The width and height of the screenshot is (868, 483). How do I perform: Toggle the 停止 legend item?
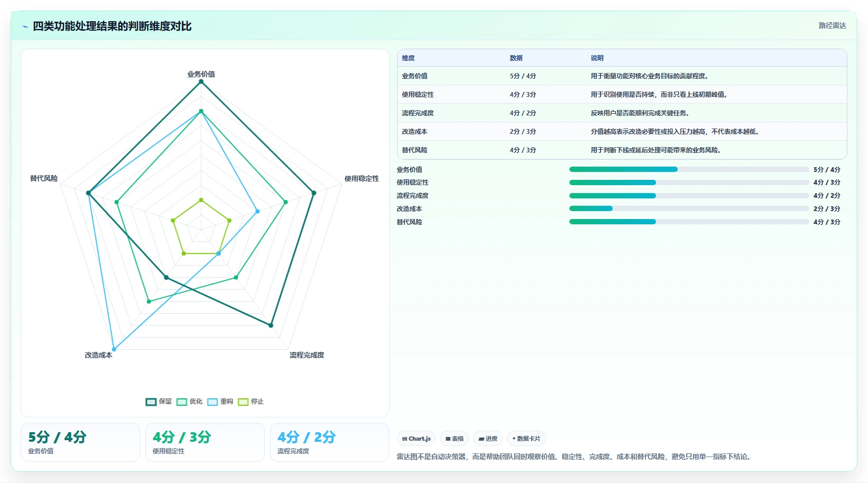tap(251, 402)
